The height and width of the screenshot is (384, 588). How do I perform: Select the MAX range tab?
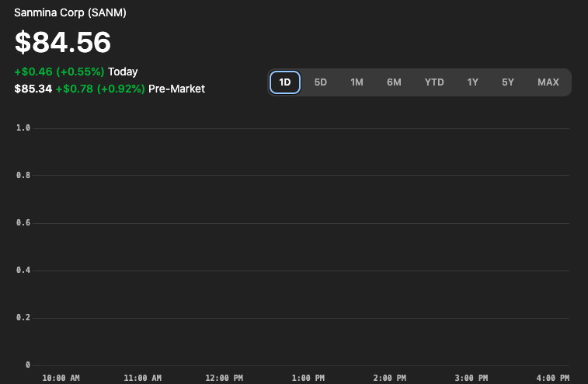coord(548,82)
